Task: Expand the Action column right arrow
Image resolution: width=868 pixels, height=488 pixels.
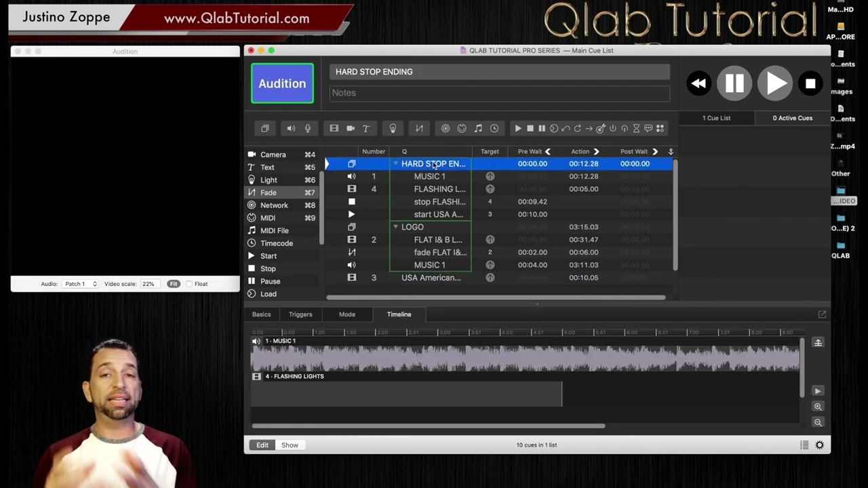Action: coord(596,152)
